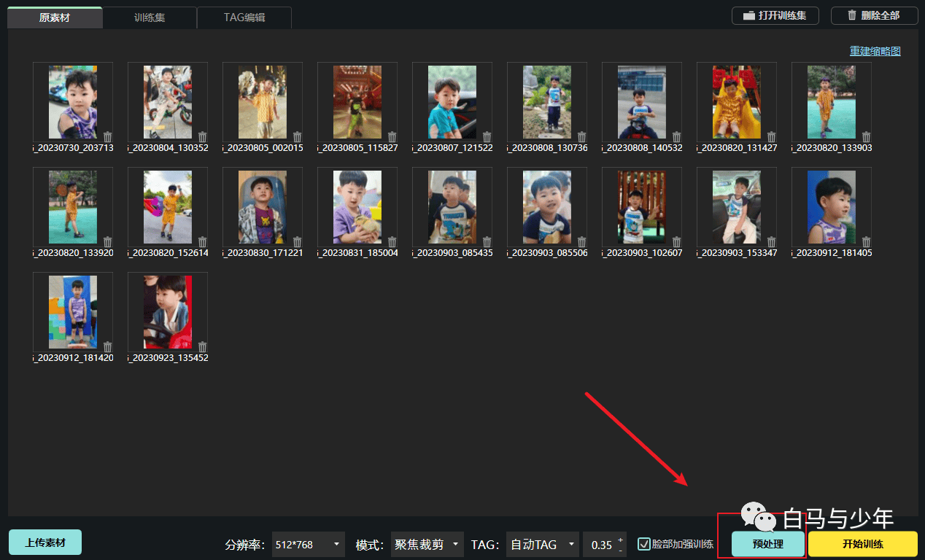Remove i_20230807_121522 using its trash icon
The height and width of the screenshot is (560, 925).
tap(487, 137)
